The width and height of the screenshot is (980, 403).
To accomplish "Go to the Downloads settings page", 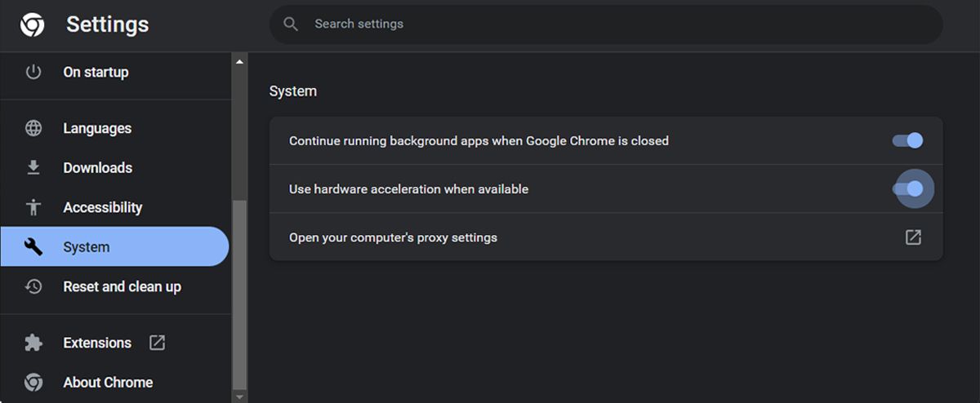I will pyautogui.click(x=98, y=167).
